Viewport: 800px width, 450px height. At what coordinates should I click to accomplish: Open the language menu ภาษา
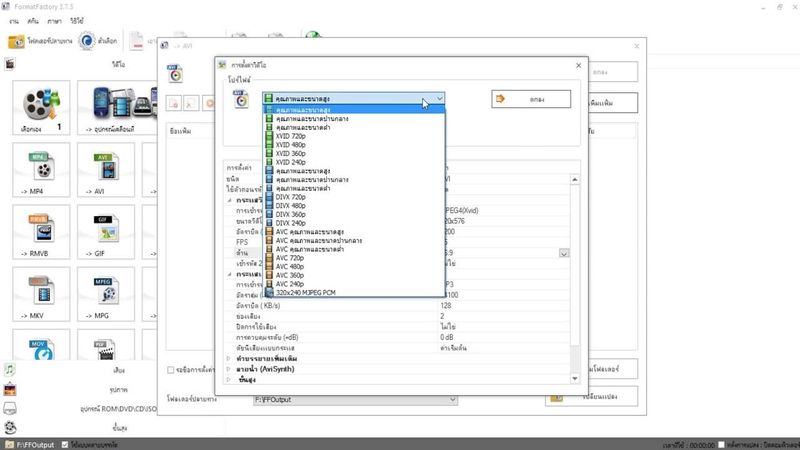click(54, 21)
